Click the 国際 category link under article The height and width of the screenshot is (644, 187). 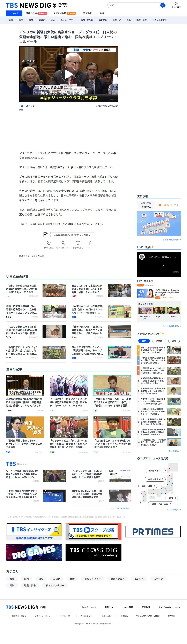click(21, 109)
